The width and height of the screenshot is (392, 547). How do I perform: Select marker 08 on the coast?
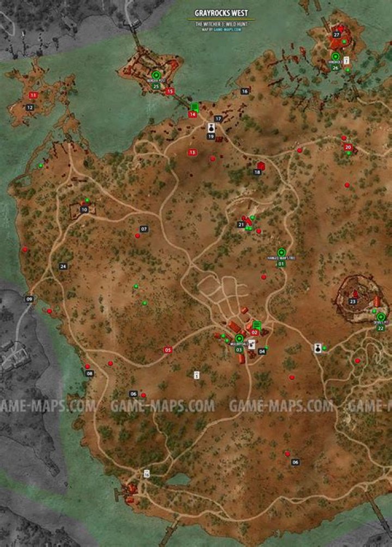click(x=90, y=374)
